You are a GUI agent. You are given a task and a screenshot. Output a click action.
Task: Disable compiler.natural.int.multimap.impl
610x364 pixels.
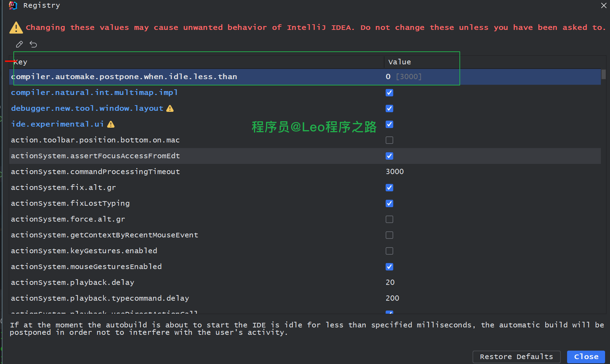point(389,92)
